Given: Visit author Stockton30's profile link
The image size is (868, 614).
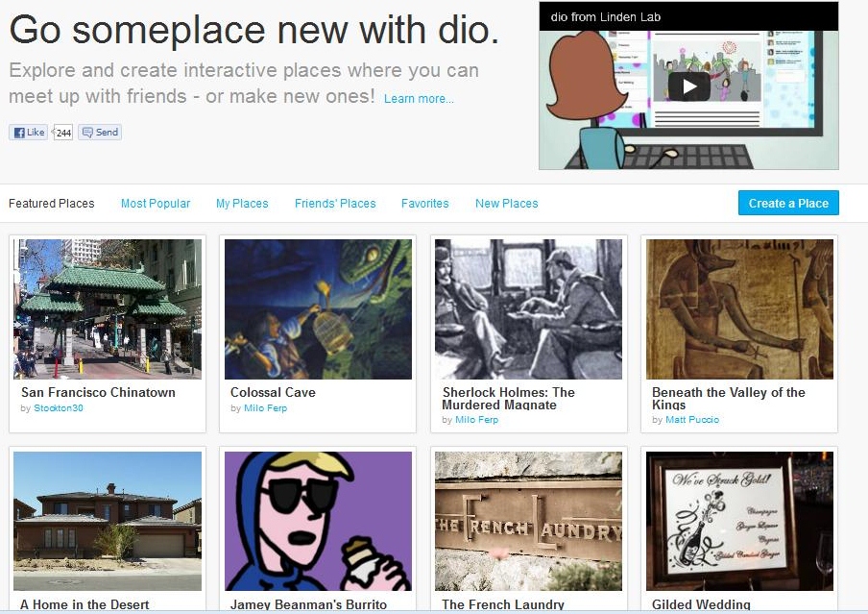Looking at the screenshot, I should click(59, 407).
